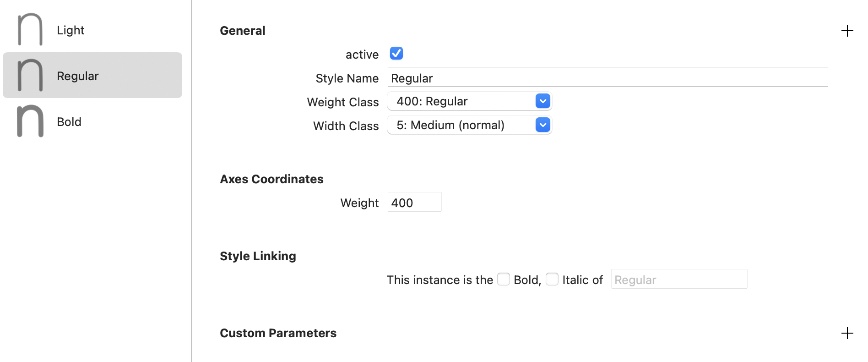
Task: Click the Weight axis coordinate field
Action: 414,203
